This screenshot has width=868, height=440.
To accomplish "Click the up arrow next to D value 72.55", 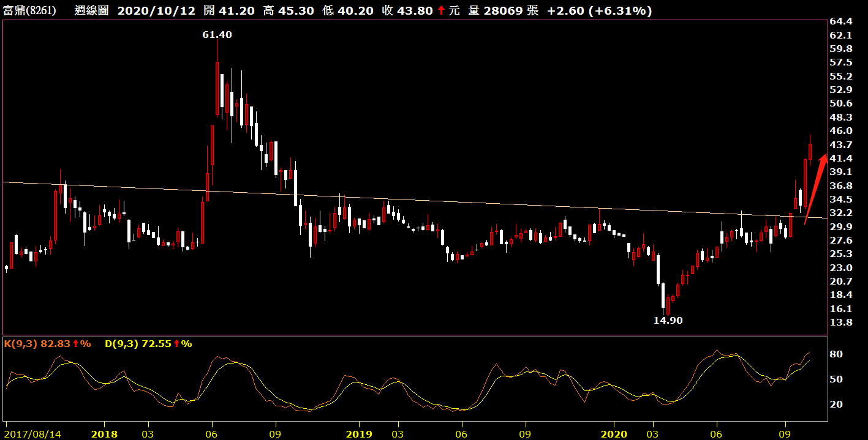I will click(x=177, y=344).
